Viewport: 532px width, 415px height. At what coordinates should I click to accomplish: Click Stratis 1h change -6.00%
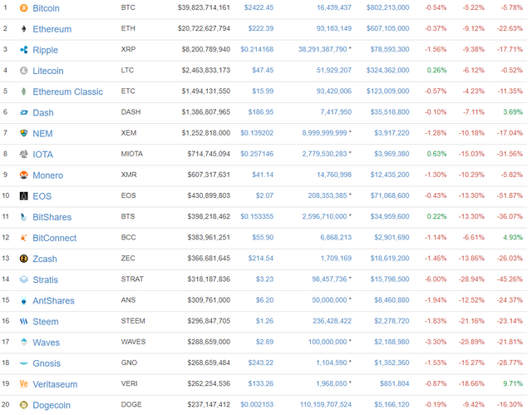436,279
